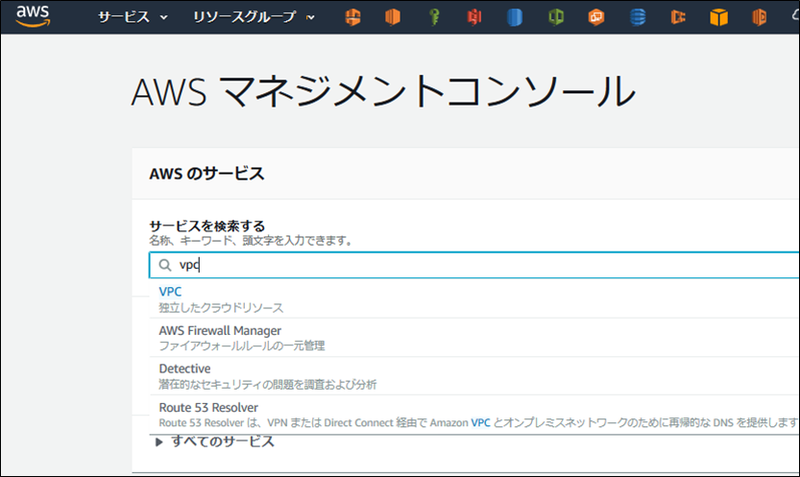
Task: Click the hint text 名称、キーワード、頭文字を入力できます
Action: (251, 240)
